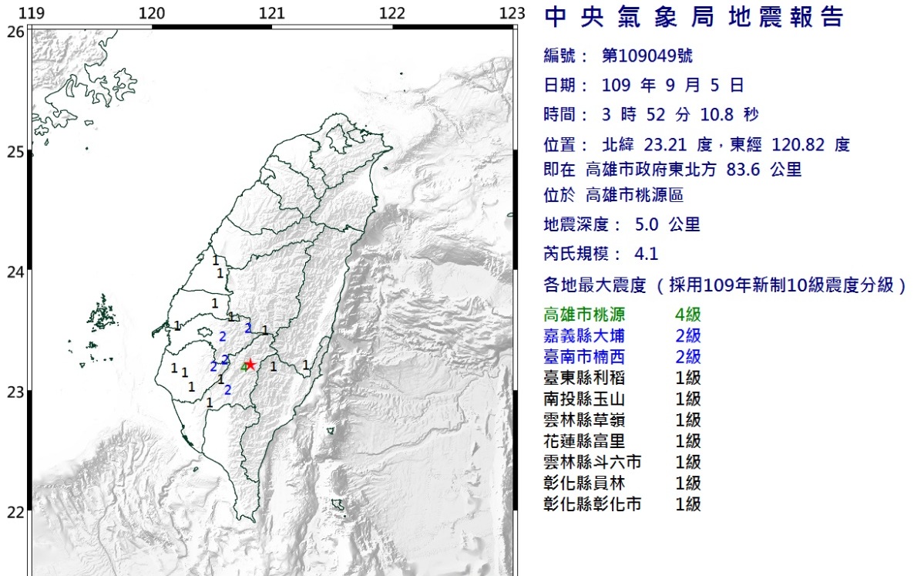Select the title 中央氣象局地震報告

[x=694, y=17]
